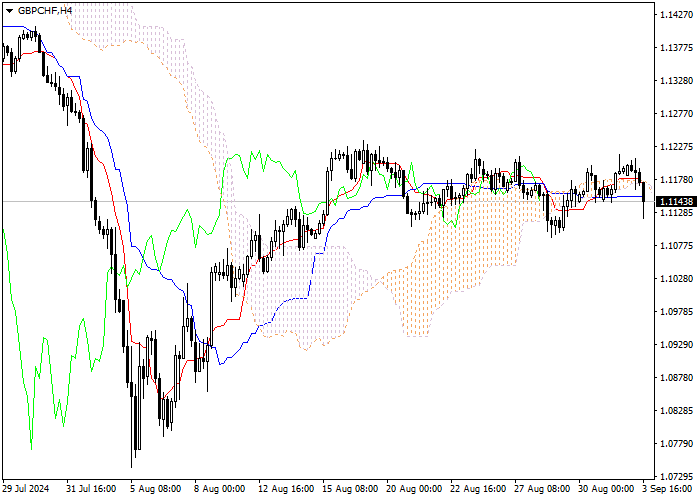Image resolution: width=700 pixels, height=500 pixels.
Task: Select price level 1.08780 on the scale
Action: pos(676,378)
